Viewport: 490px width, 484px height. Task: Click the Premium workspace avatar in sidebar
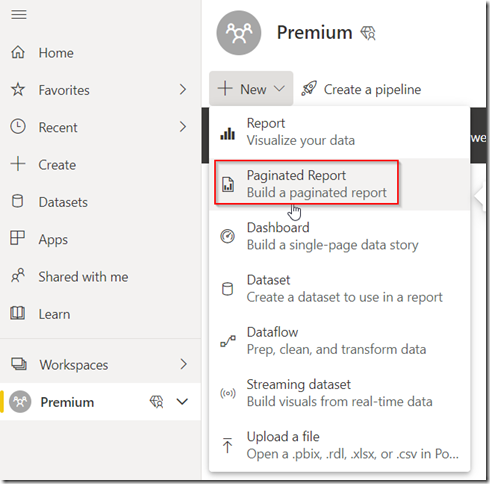point(20,402)
